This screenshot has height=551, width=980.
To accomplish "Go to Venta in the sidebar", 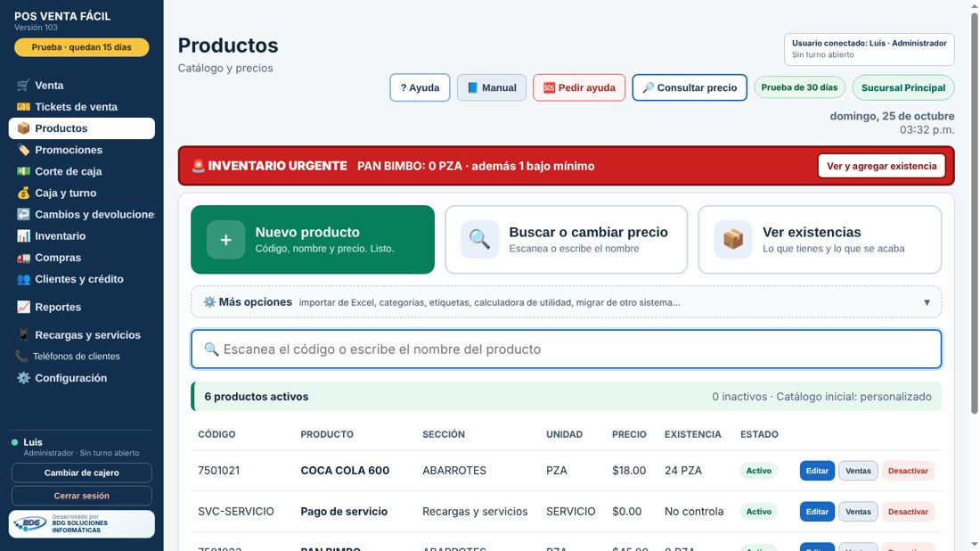I will 82,85.
